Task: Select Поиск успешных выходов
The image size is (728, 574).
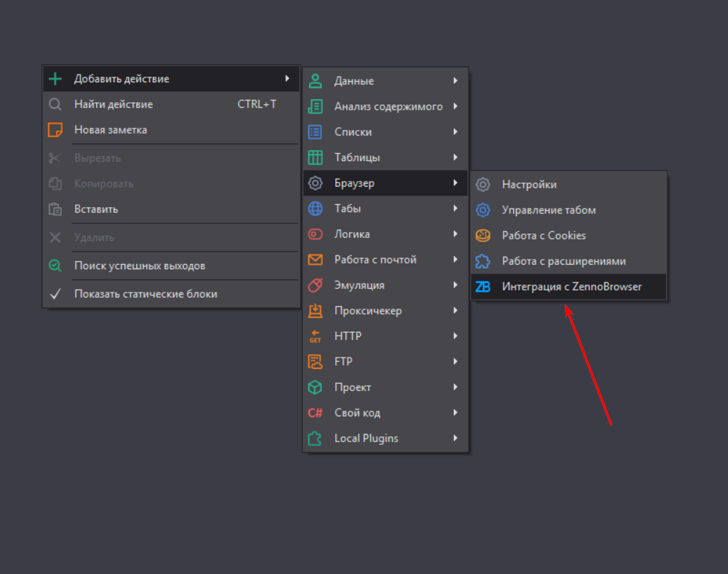Action: pyautogui.click(x=140, y=265)
